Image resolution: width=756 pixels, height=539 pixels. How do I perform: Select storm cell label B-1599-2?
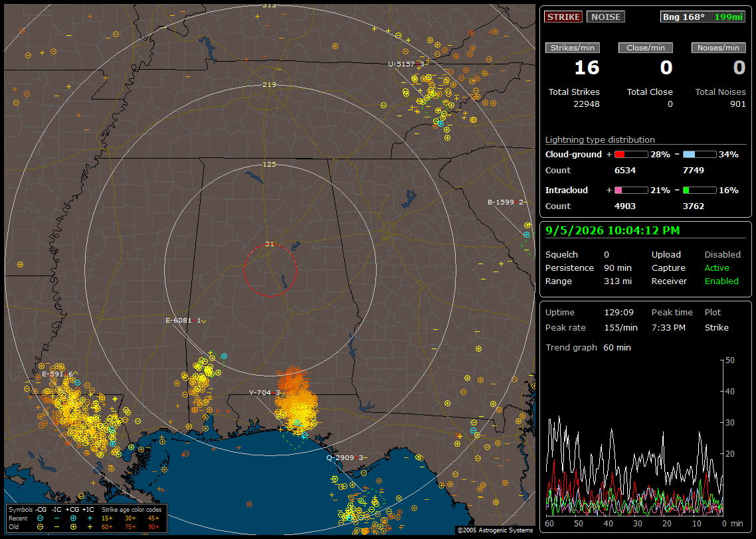(x=506, y=202)
